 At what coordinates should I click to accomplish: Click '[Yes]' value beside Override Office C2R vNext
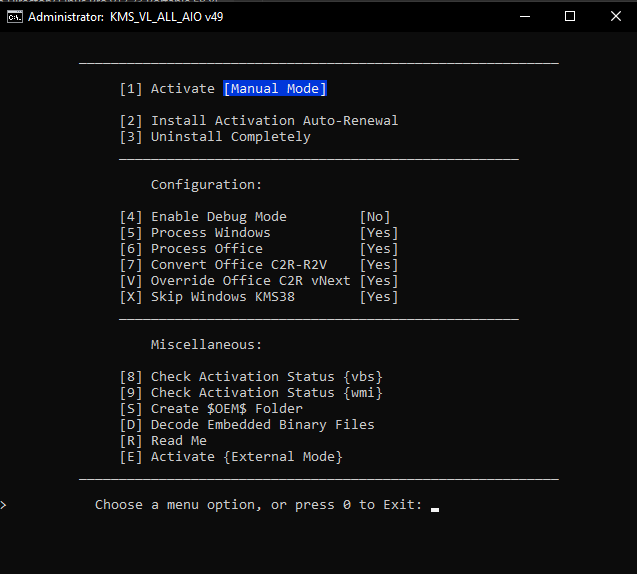coord(379,281)
